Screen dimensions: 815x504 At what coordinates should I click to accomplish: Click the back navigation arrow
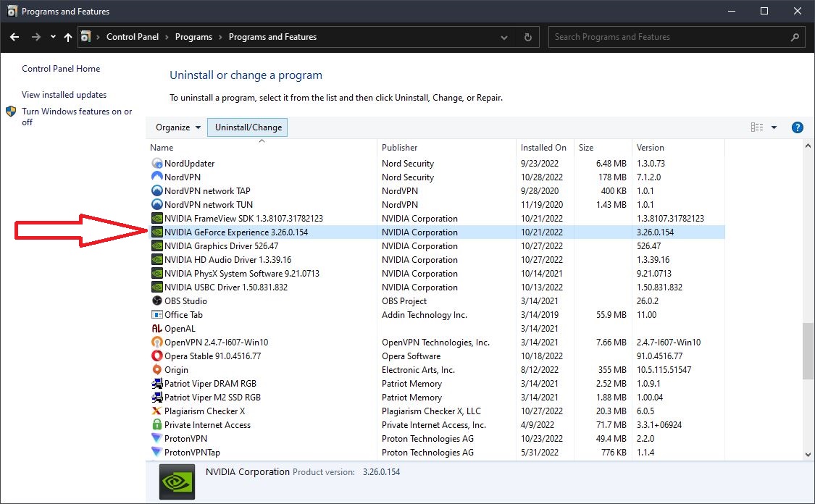pos(14,36)
